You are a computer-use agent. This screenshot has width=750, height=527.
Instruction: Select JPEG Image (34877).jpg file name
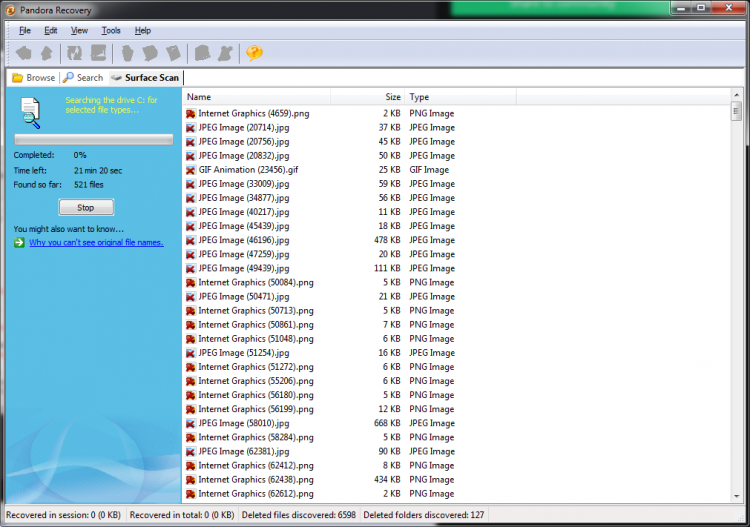pos(244,198)
